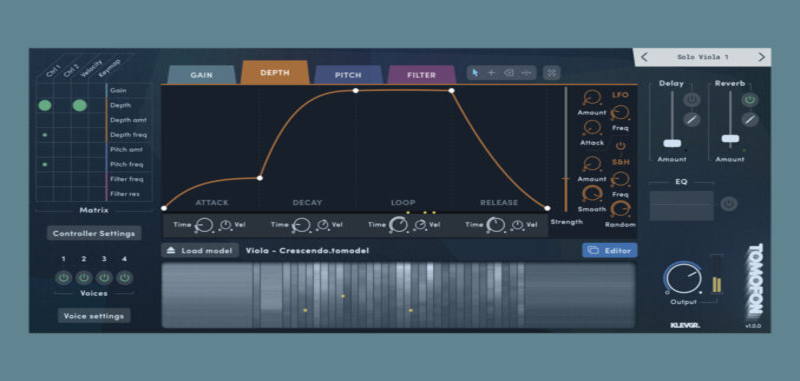Toggle the EQ power button

point(729,204)
